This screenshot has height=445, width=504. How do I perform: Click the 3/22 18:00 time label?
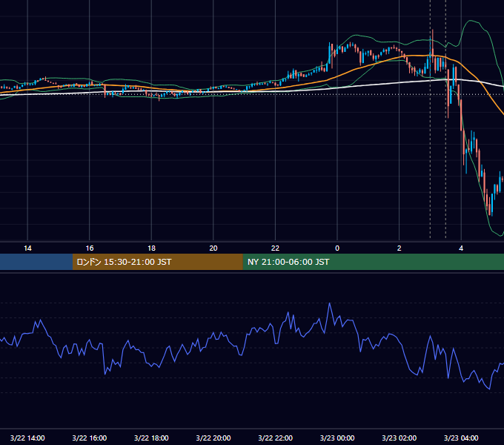tap(151, 438)
